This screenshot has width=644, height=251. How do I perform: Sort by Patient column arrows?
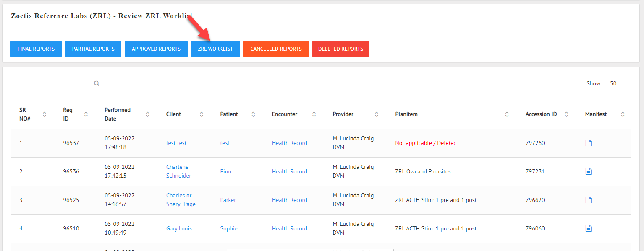pyautogui.click(x=254, y=114)
